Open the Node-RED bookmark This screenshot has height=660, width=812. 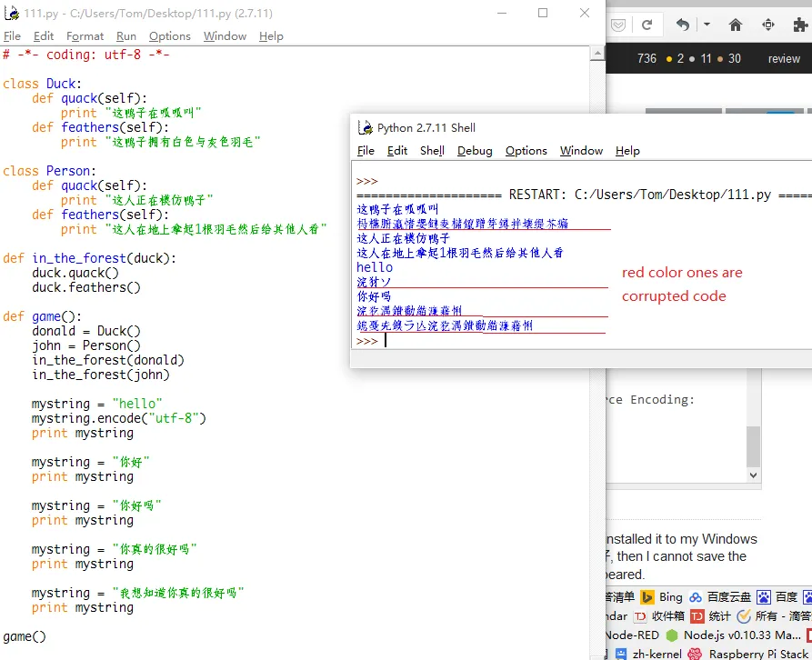[x=632, y=635]
